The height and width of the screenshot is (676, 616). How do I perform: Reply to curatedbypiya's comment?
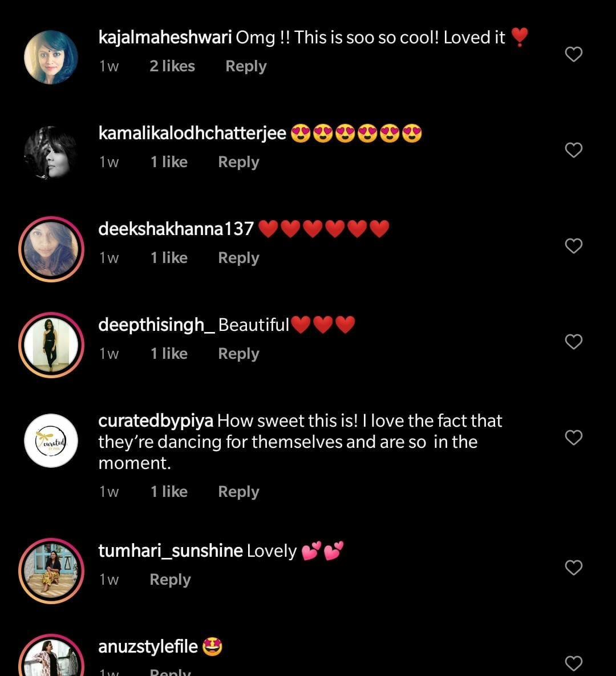[x=238, y=492]
